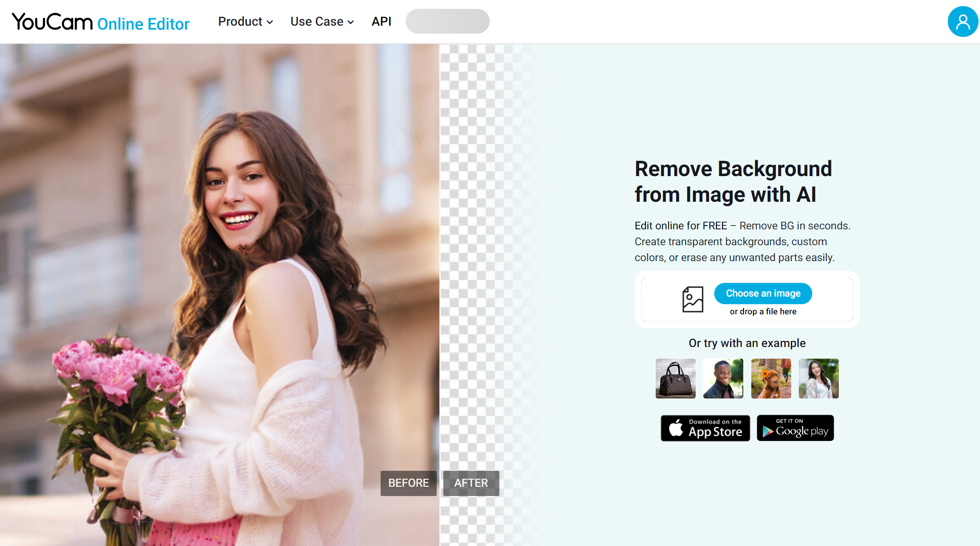Image resolution: width=980 pixels, height=546 pixels.
Task: Select the dog example thumbnail
Action: [x=772, y=378]
